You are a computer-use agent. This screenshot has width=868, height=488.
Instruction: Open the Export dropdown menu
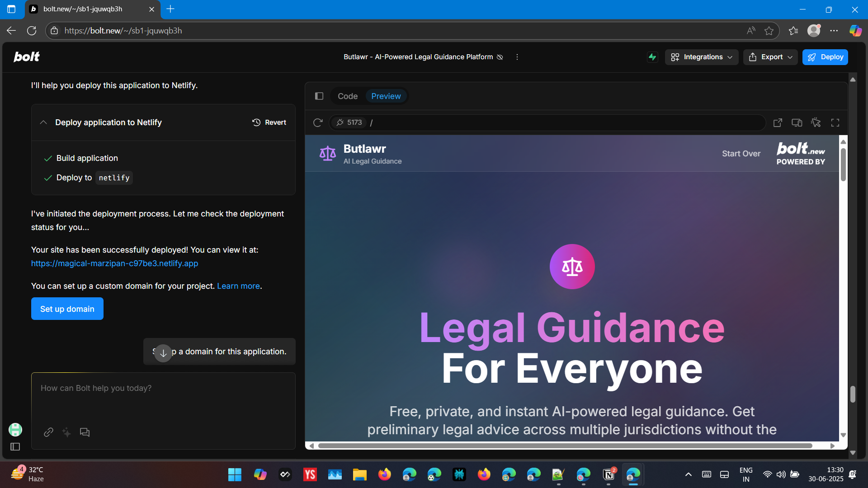click(x=770, y=57)
